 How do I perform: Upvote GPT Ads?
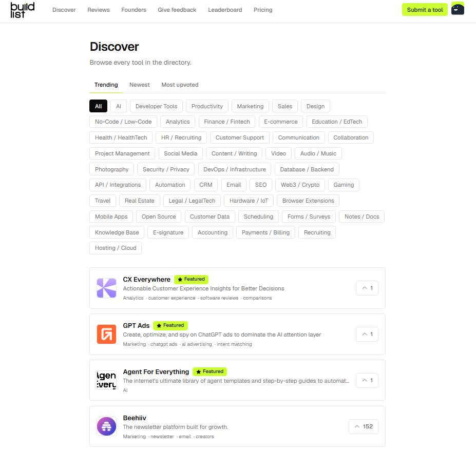point(367,334)
